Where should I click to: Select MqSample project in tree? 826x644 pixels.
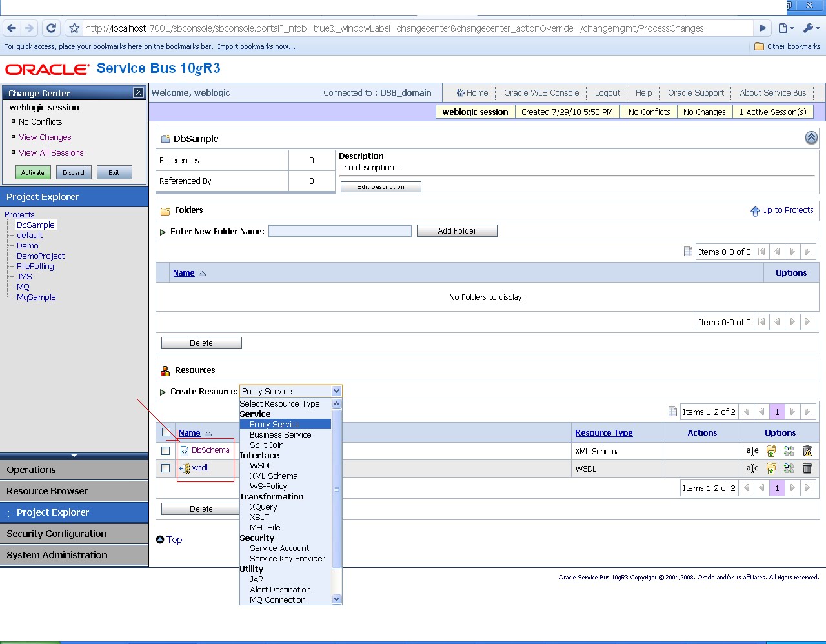(36, 297)
